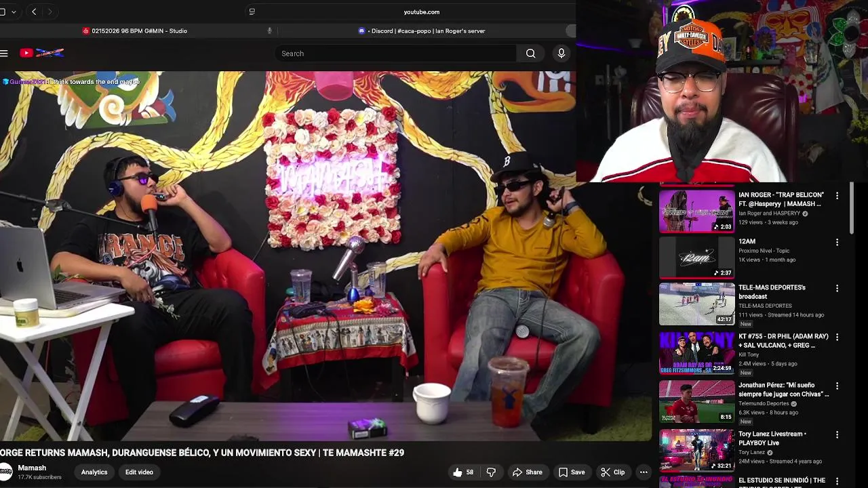This screenshot has height=488, width=868.
Task: Expand the browser sidebar dropdown chevron
Action: coord(14,12)
